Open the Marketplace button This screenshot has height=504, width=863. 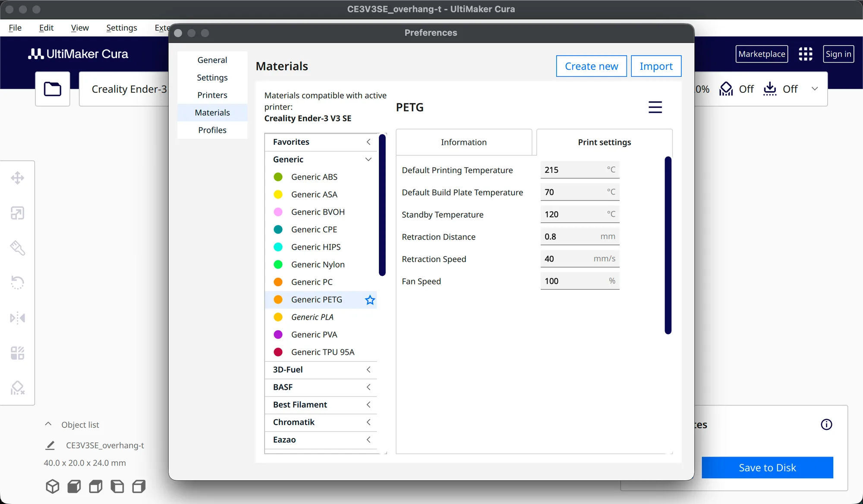pos(762,54)
